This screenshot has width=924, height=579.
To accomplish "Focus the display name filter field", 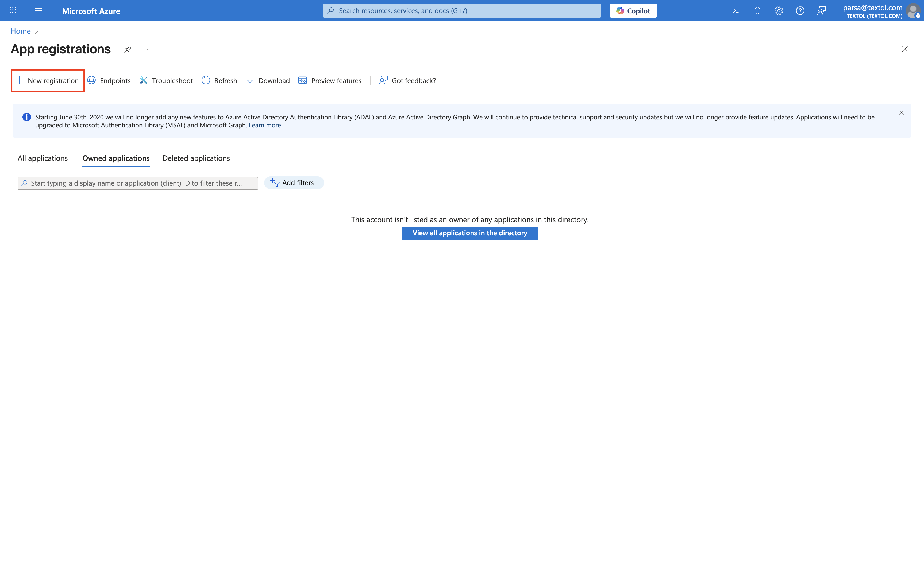I will click(x=138, y=183).
